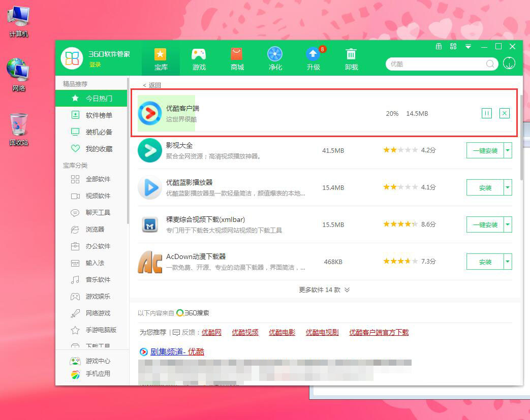Screen dimensions: 530x420
Task: Click the main content vertical scrollbar
Action: click(x=521, y=138)
